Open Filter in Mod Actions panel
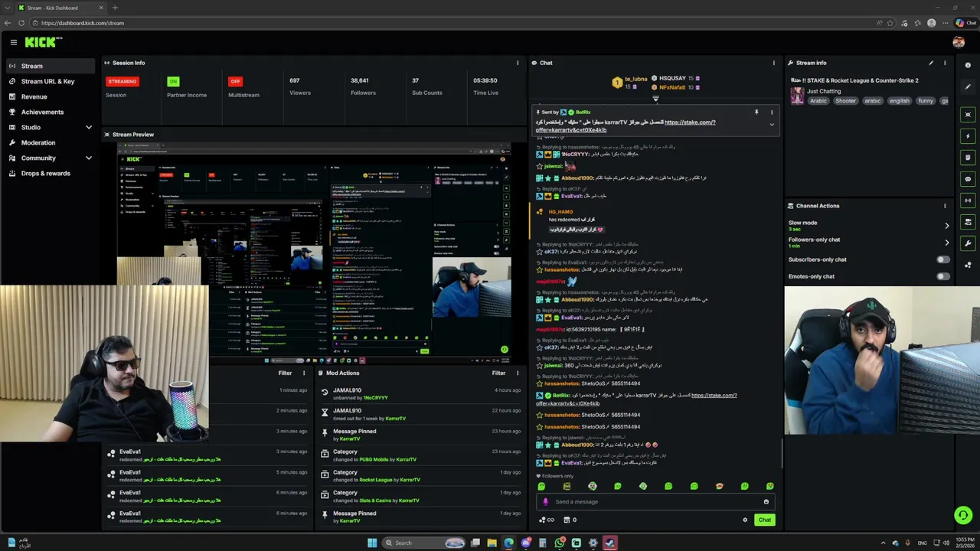The height and width of the screenshot is (551, 980). (498, 373)
